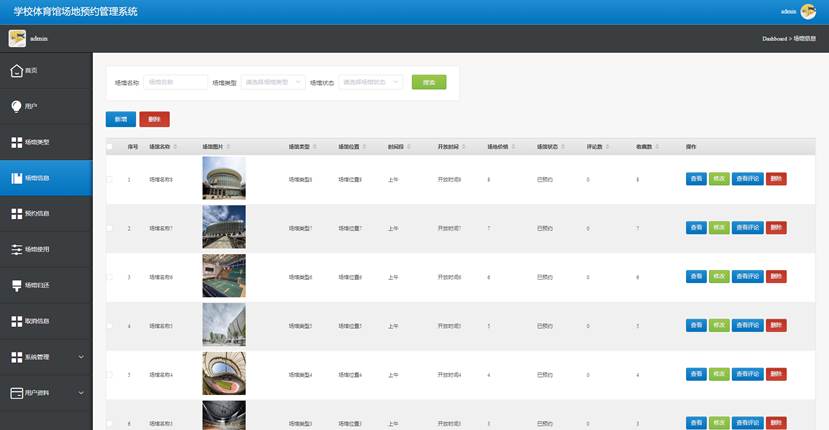Open the 场馆使用 sliders icon
Screen dimensions: 829x430
click(17, 250)
